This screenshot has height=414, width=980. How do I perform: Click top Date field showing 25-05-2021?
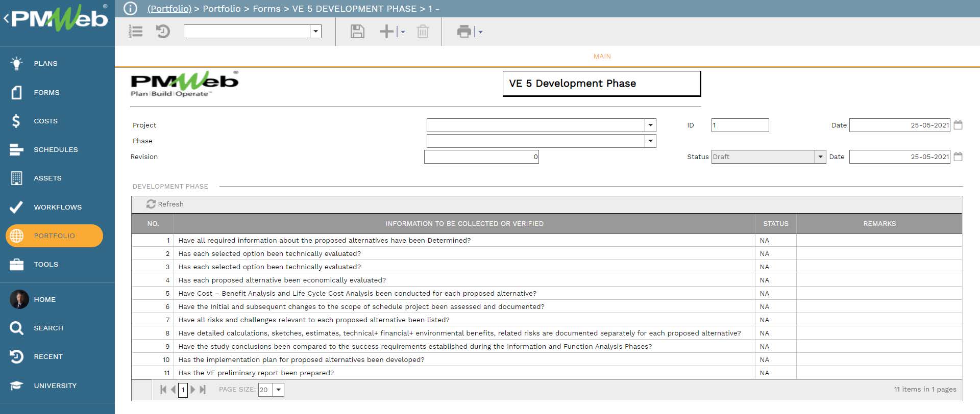point(899,125)
